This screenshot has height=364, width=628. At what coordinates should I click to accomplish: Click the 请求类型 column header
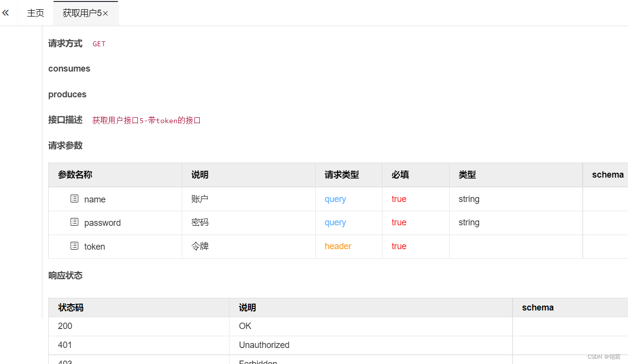[342, 175]
